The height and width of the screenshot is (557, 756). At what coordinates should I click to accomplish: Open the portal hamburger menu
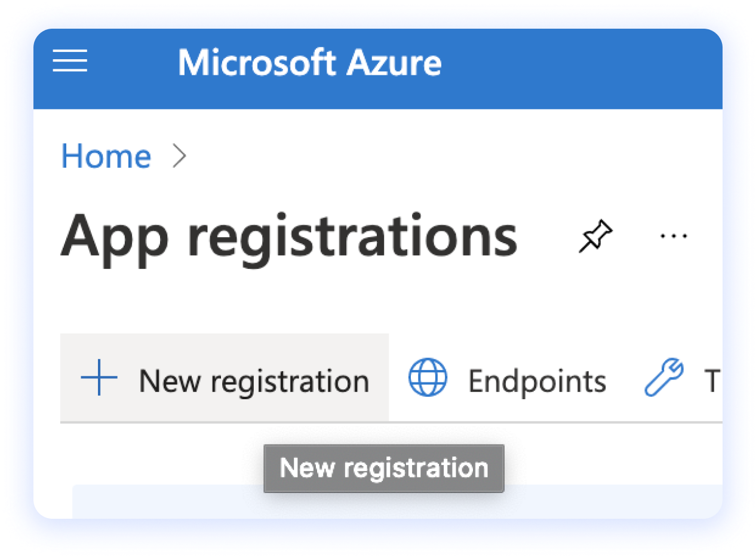(x=70, y=62)
